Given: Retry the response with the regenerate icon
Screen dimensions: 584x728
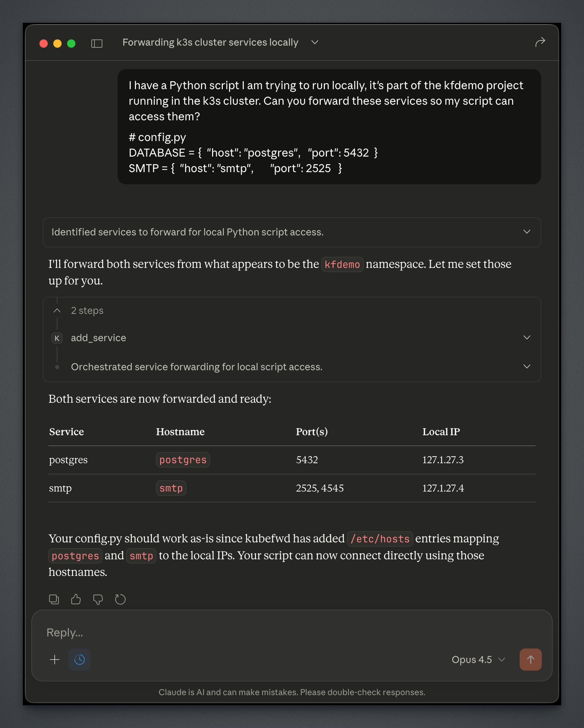Looking at the screenshot, I should point(120,599).
